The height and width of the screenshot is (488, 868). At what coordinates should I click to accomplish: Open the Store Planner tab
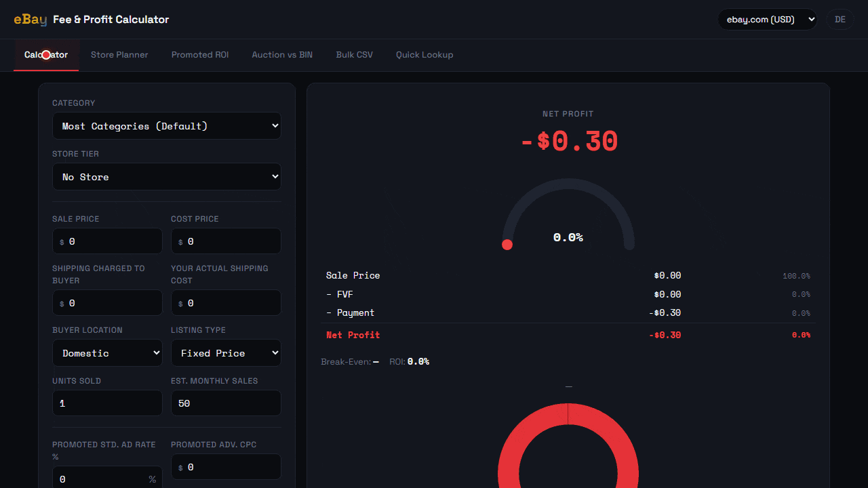(119, 55)
